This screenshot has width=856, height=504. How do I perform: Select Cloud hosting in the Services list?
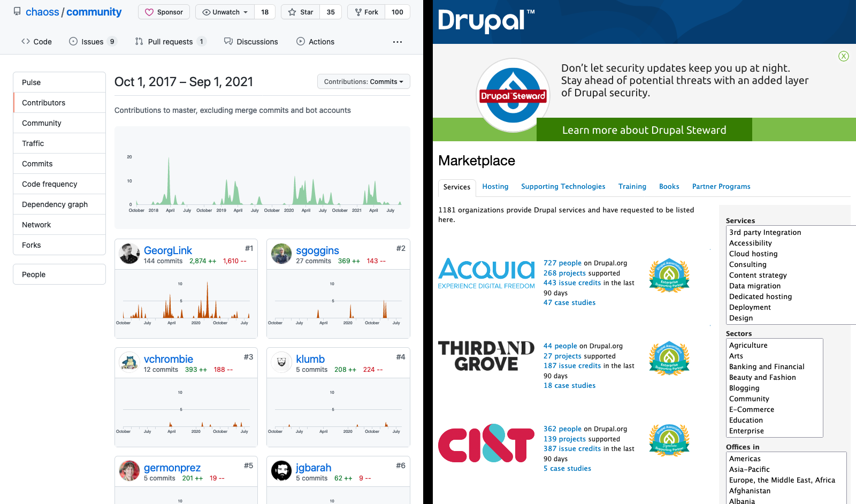[753, 254]
